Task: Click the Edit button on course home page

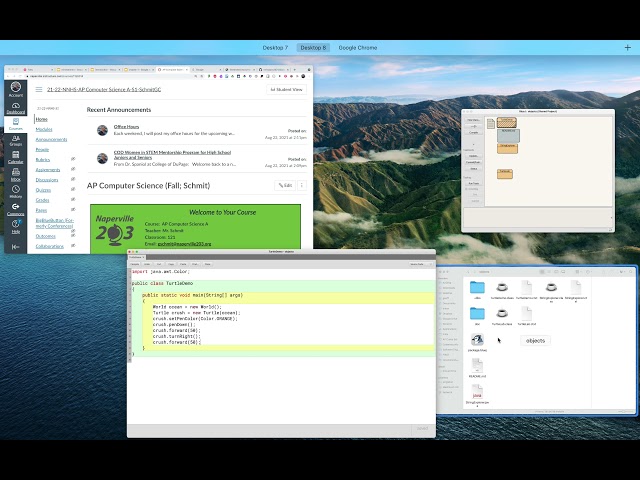Action: tap(285, 185)
